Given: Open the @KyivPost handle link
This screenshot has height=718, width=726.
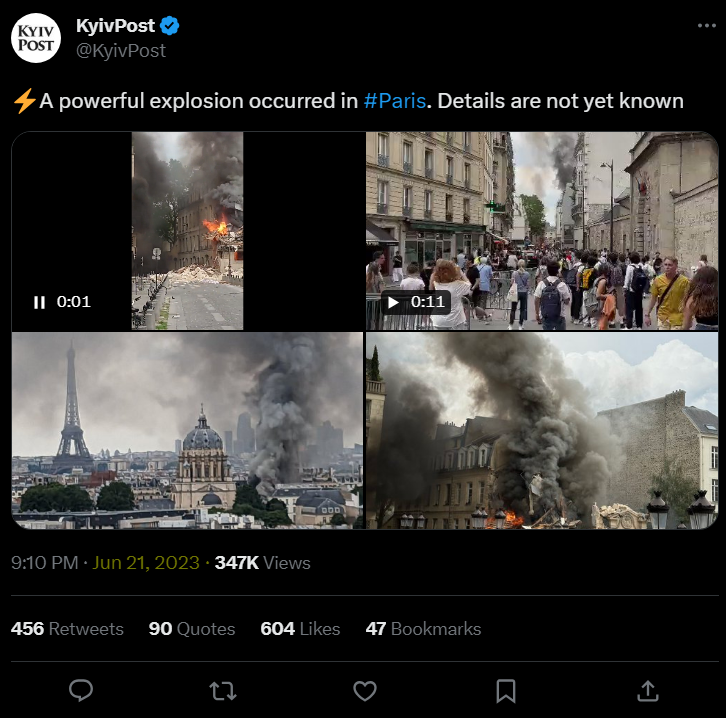Looking at the screenshot, I should pos(121,50).
